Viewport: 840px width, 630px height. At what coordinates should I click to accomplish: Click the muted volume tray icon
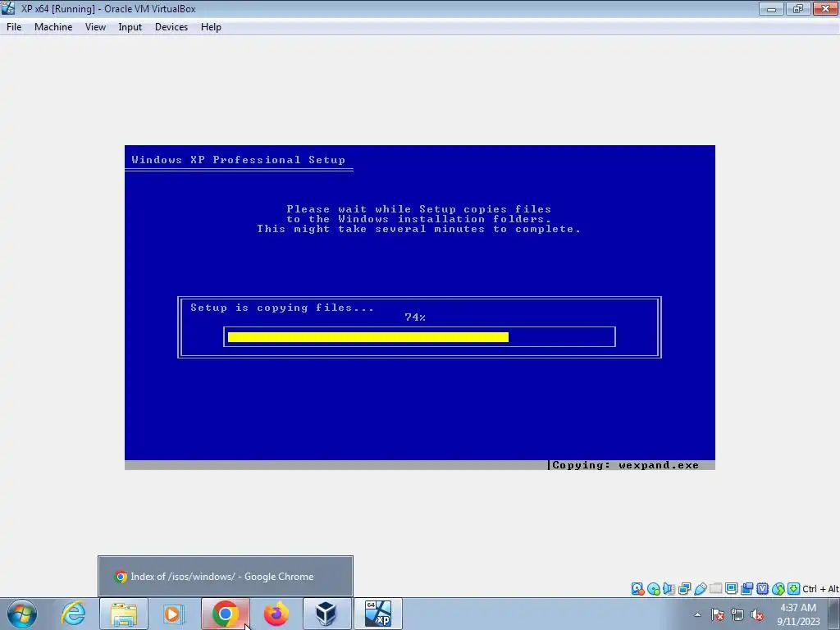coord(757,614)
